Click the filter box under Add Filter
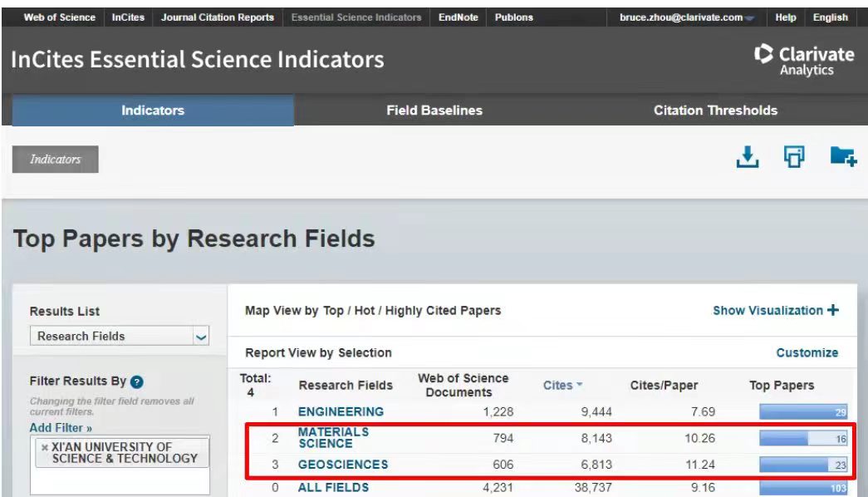This screenshot has width=868, height=497. pyautogui.click(x=120, y=465)
